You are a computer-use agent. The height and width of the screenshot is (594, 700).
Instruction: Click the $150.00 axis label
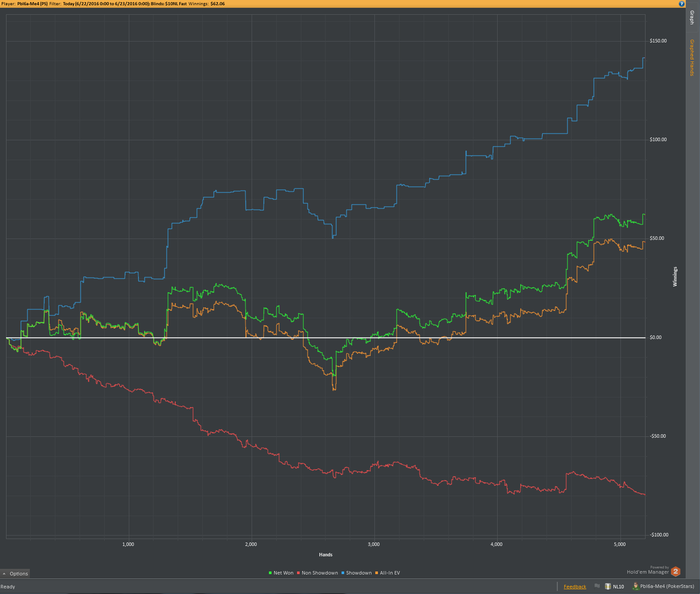[658, 41]
